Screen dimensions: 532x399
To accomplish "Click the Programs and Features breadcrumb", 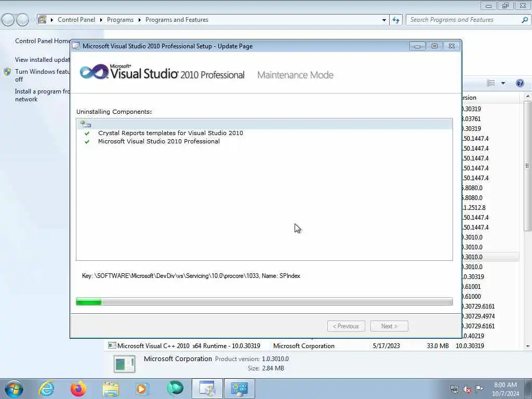I will click(177, 20).
